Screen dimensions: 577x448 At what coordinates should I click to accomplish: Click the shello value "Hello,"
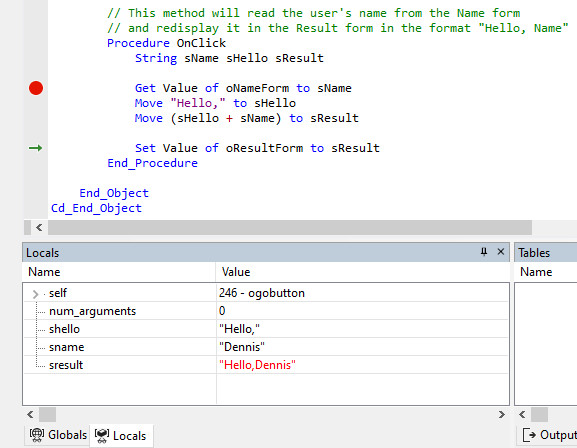tap(239, 329)
